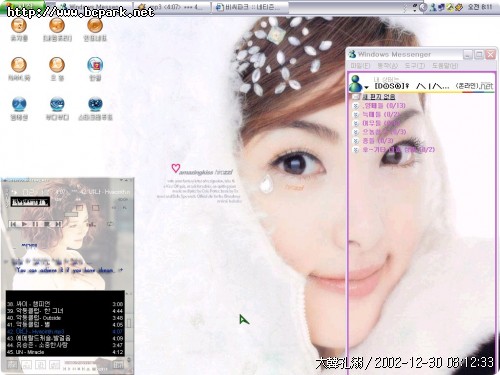Switch to the mp3 player taskbar button

click(x=172, y=7)
